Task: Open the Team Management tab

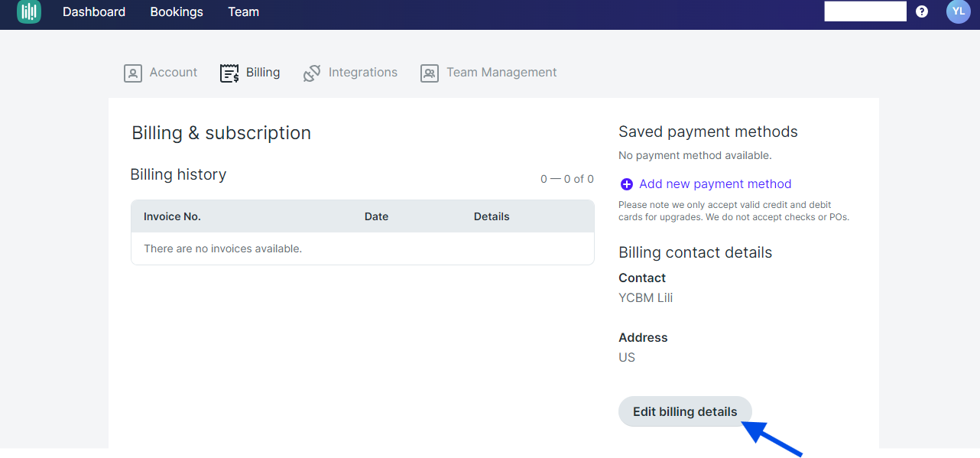Action: (501, 73)
